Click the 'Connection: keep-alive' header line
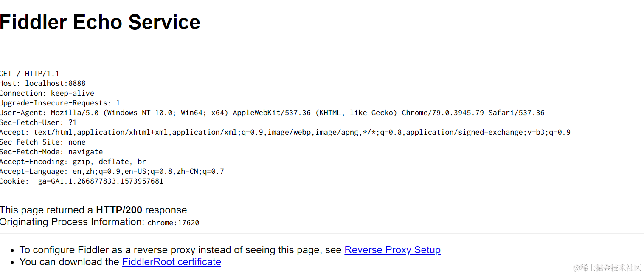 [x=47, y=93]
